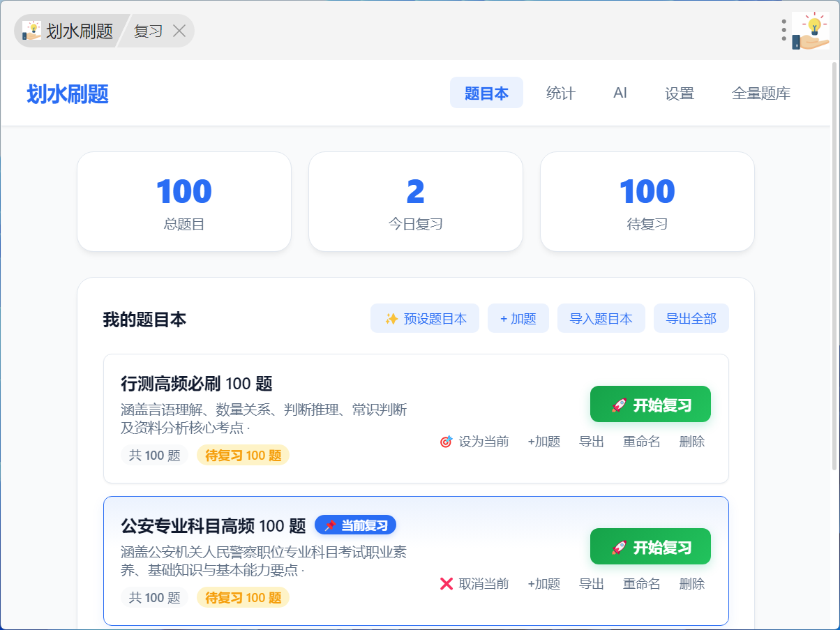Close the 复习 tab with the X icon
This screenshot has width=840, height=630.
coord(179,31)
